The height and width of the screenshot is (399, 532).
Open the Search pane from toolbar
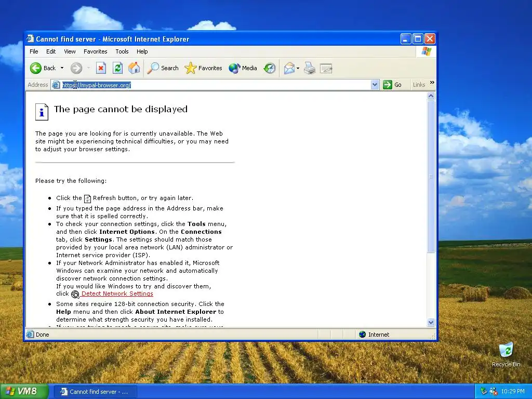pyautogui.click(x=163, y=68)
